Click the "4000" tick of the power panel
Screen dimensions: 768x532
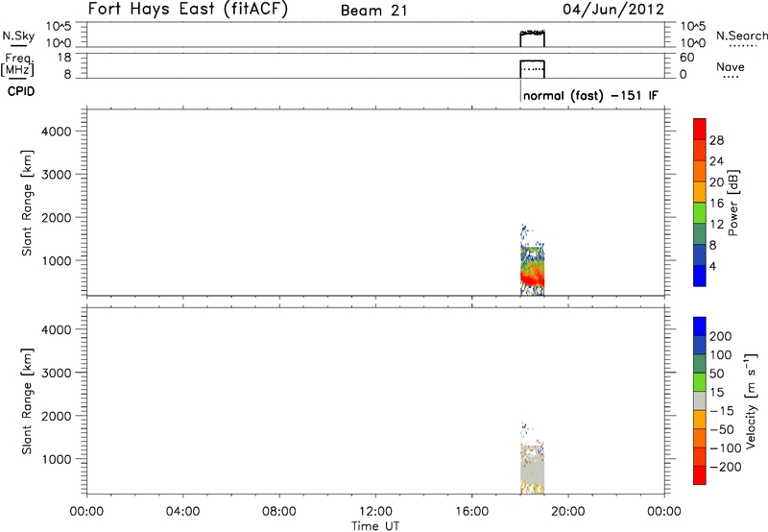click(56, 132)
